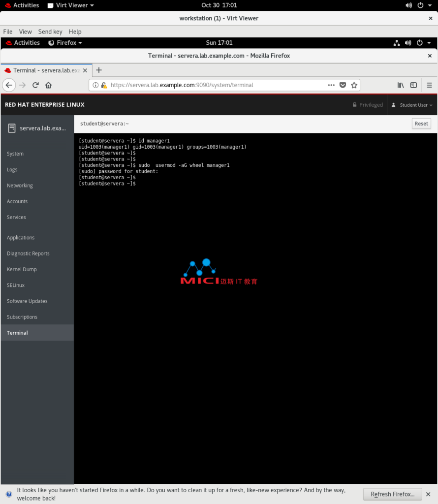The image size is (438, 504).
Task: Open Virt Viewer File menu
Action: (8, 31)
